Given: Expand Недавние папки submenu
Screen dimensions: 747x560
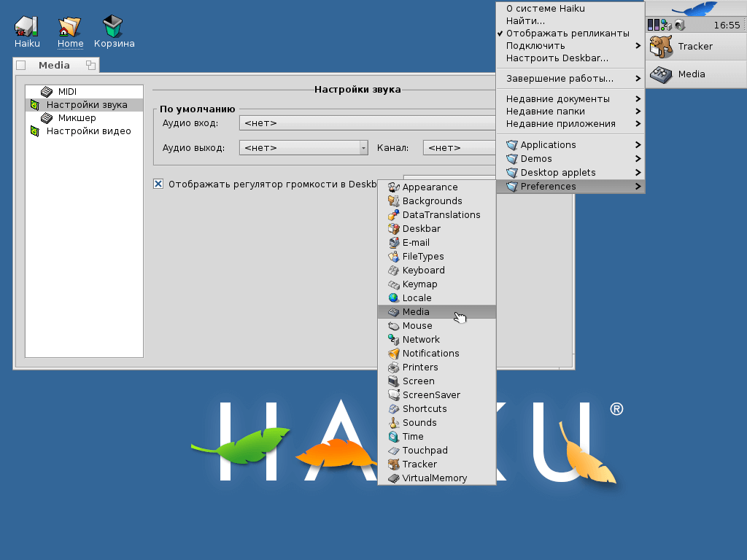Looking at the screenshot, I should tap(570, 112).
